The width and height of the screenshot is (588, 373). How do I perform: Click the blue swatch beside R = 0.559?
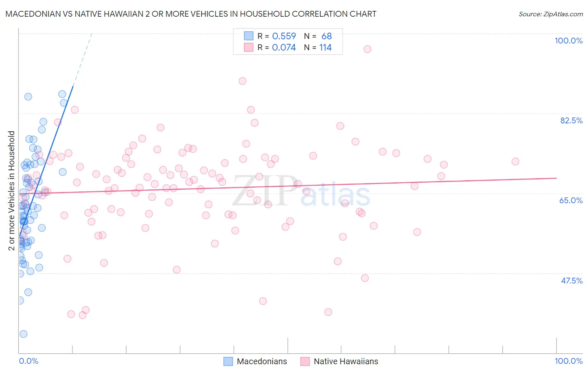[248, 36]
